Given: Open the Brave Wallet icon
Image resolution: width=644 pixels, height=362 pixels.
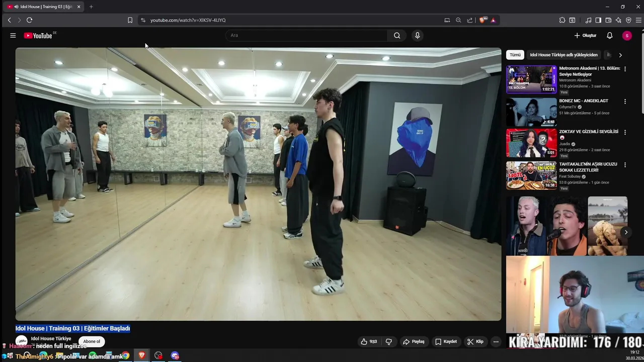Looking at the screenshot, I should (608, 20).
